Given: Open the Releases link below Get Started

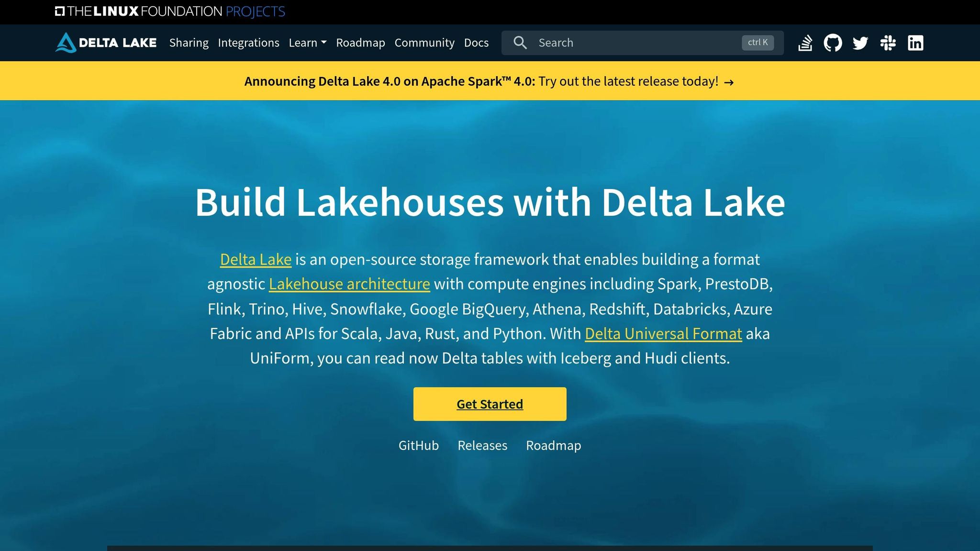Looking at the screenshot, I should pyautogui.click(x=482, y=445).
